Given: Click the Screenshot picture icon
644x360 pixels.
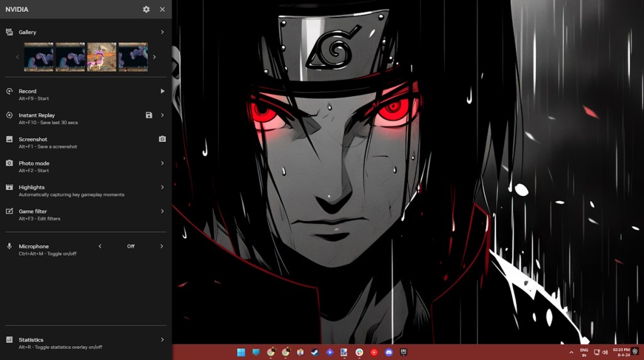Looking at the screenshot, I should pos(9,139).
